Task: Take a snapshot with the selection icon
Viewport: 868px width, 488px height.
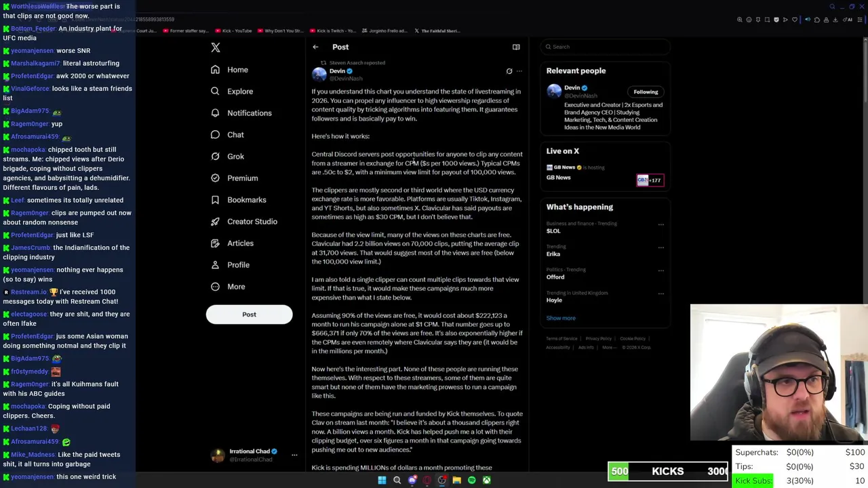Action: 767,20
